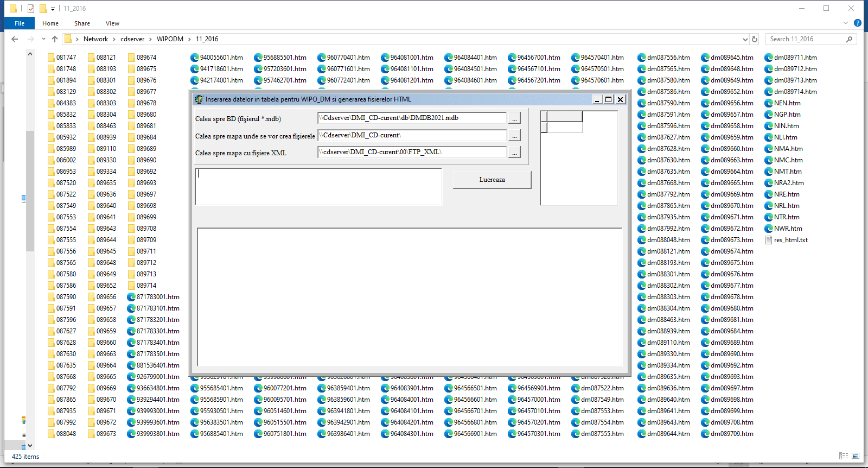Select the Network breadcrumb
This screenshot has width=868, height=468.
point(95,39)
